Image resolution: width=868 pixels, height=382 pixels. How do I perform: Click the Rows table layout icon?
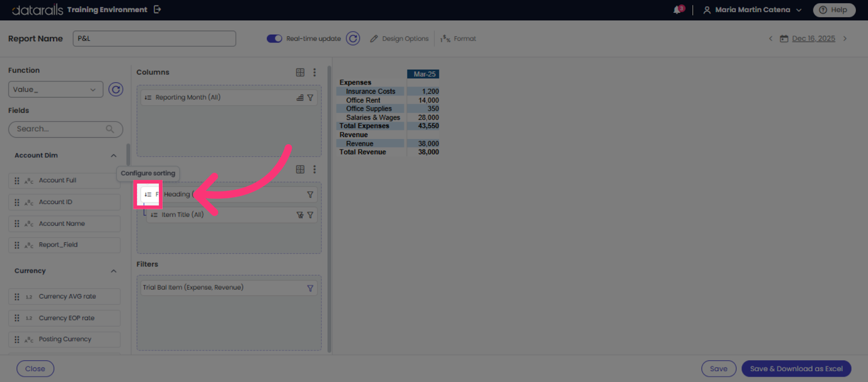click(x=300, y=169)
